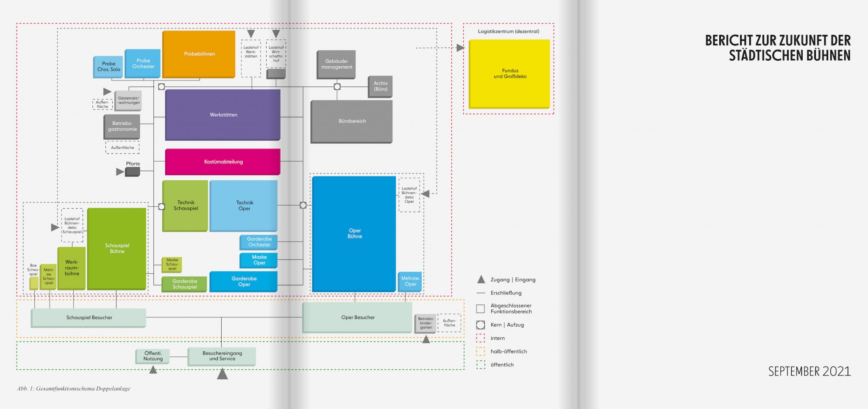Click the Zugang Eingang triangle legend icon

[481, 280]
